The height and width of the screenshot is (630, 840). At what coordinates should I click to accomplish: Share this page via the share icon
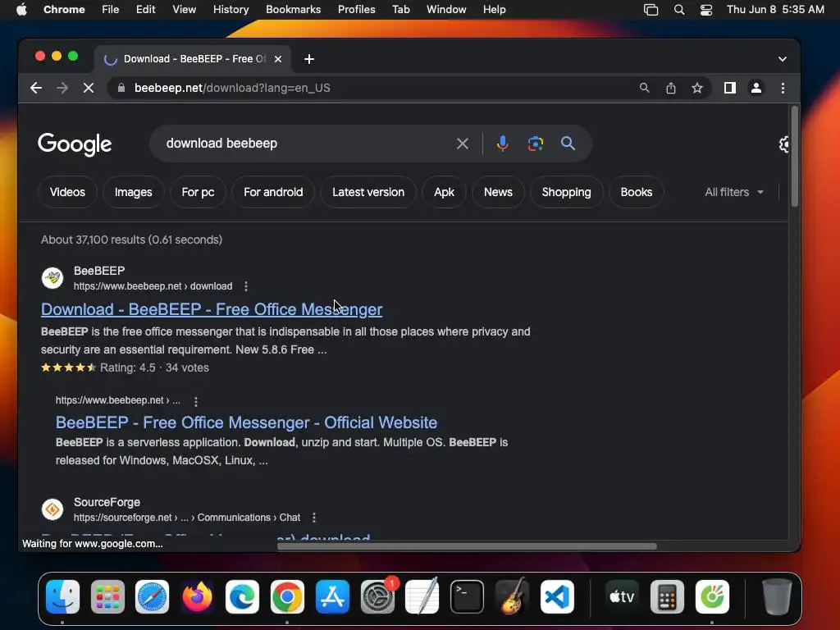click(x=671, y=88)
